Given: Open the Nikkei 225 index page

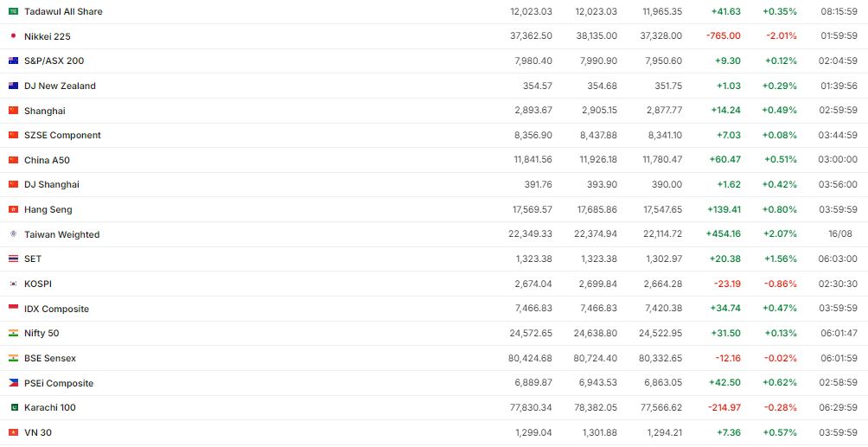Looking at the screenshot, I should click(x=48, y=36).
